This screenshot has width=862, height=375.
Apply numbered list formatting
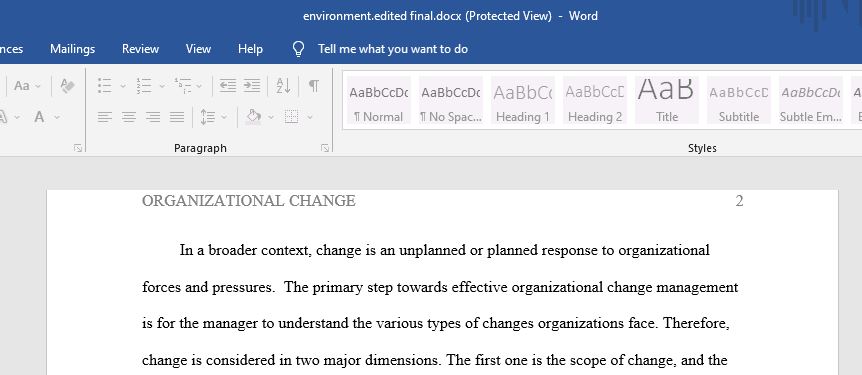(x=143, y=86)
